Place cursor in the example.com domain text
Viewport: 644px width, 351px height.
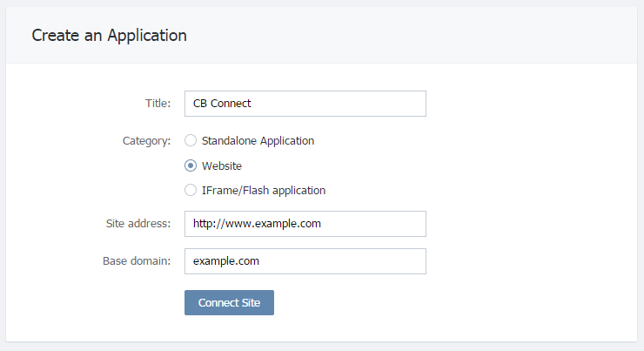tap(226, 261)
